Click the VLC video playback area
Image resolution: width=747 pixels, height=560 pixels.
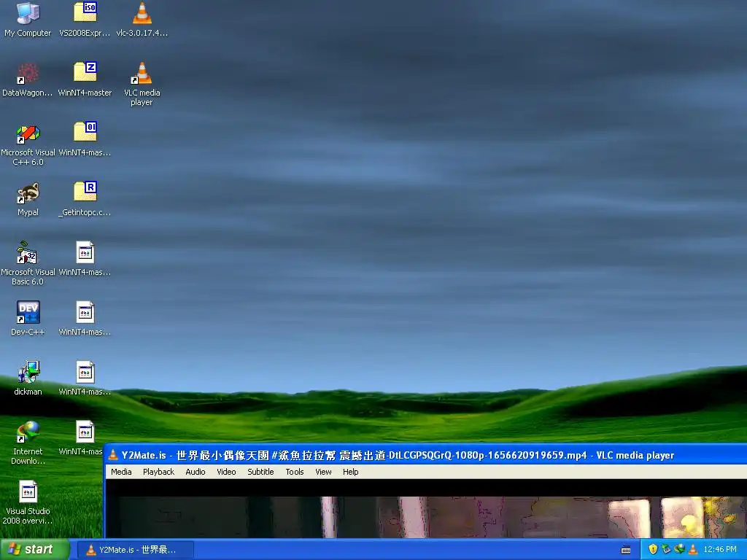click(426, 509)
